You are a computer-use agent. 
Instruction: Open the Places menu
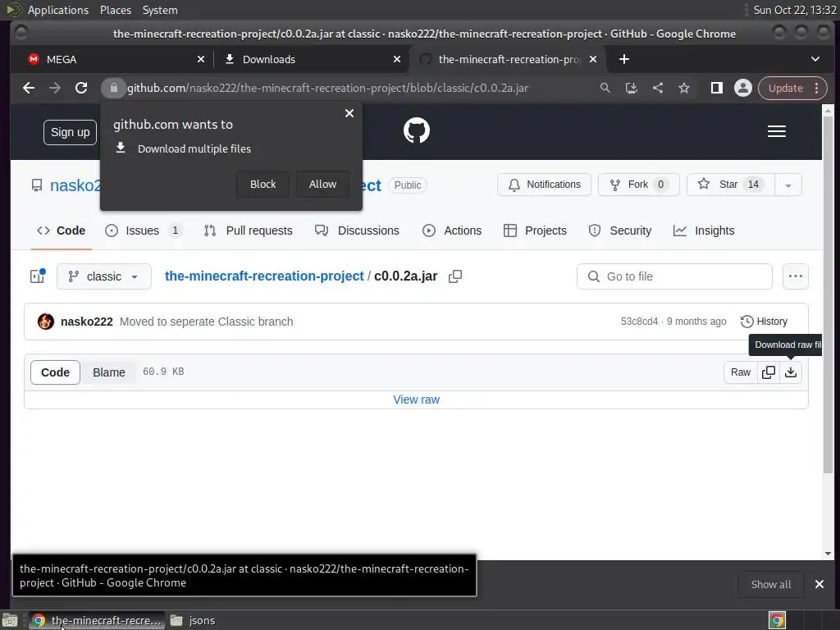pyautogui.click(x=115, y=10)
